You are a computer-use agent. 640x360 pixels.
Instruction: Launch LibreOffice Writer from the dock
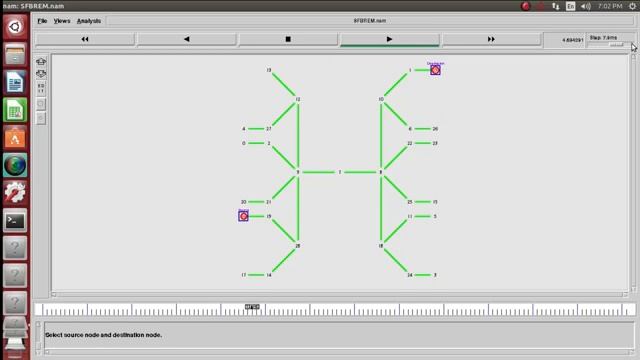point(15,82)
